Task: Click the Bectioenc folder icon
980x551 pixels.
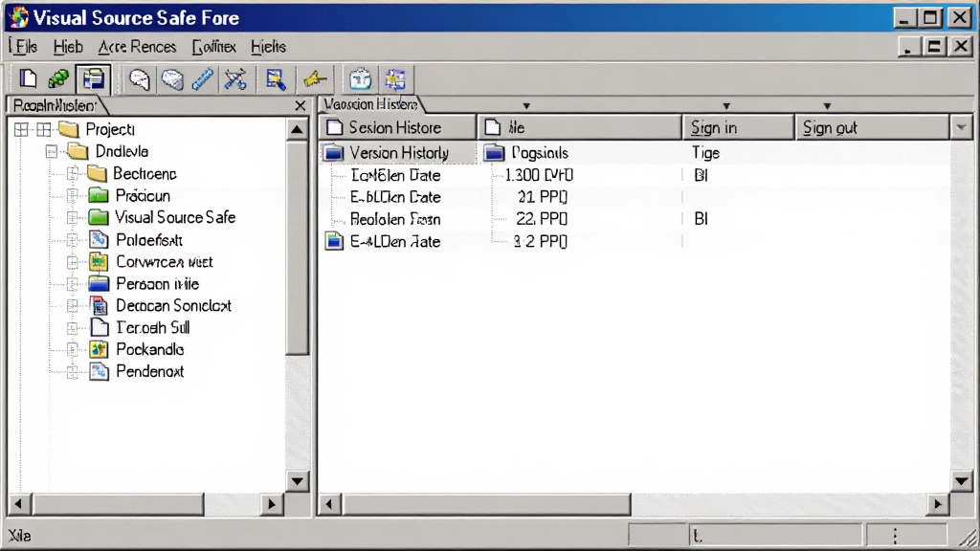Action: tap(97, 173)
